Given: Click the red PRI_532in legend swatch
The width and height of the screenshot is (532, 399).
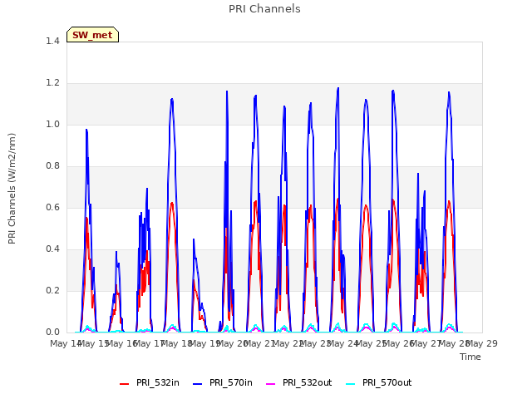Looking at the screenshot, I should (125, 384).
